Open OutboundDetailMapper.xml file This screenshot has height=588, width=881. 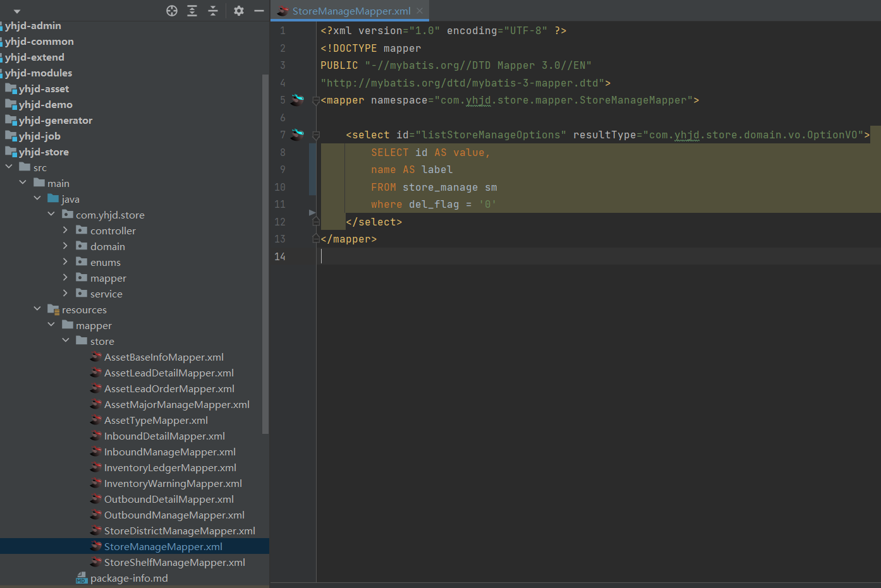click(x=169, y=499)
